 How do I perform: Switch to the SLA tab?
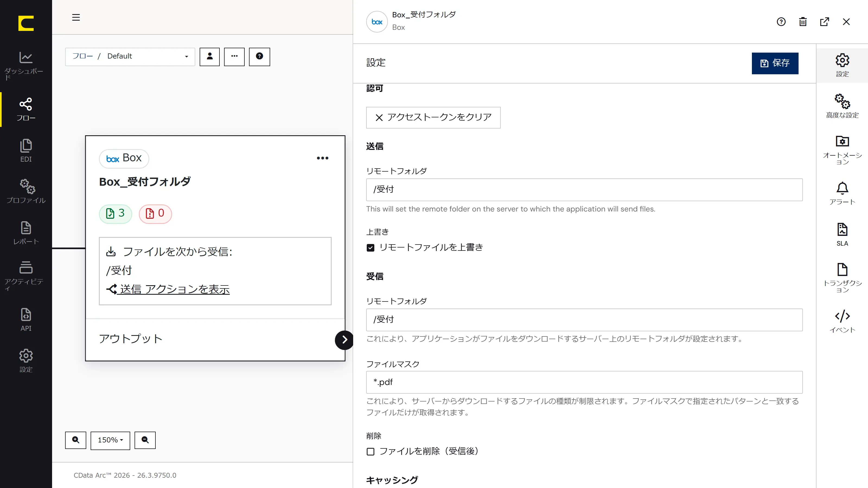pyautogui.click(x=842, y=235)
